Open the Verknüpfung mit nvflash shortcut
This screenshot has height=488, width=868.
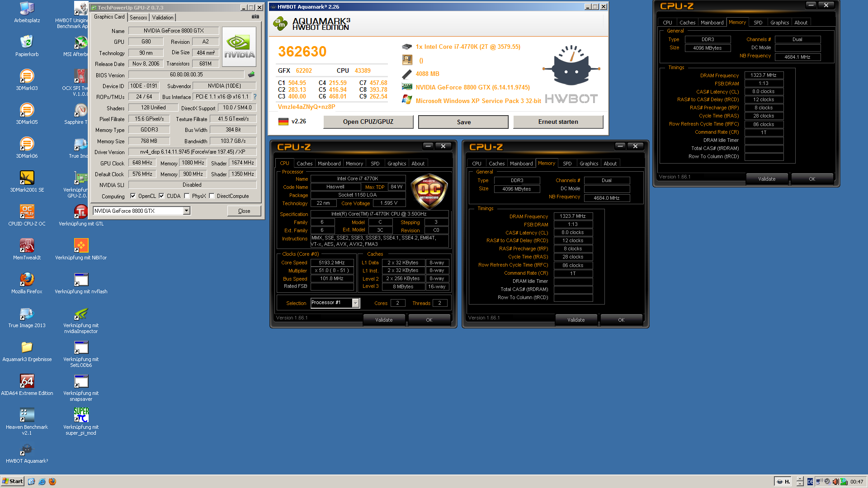click(81, 283)
